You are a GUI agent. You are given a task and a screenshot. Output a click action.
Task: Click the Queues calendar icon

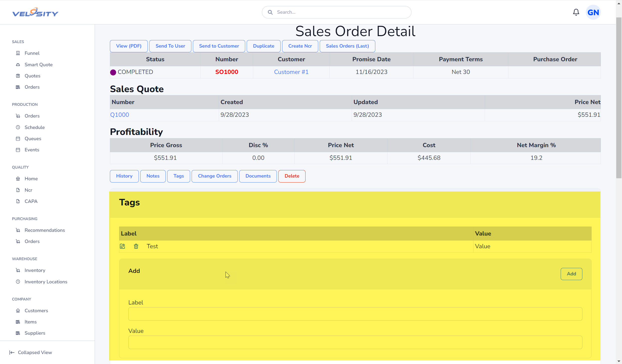(18, 138)
